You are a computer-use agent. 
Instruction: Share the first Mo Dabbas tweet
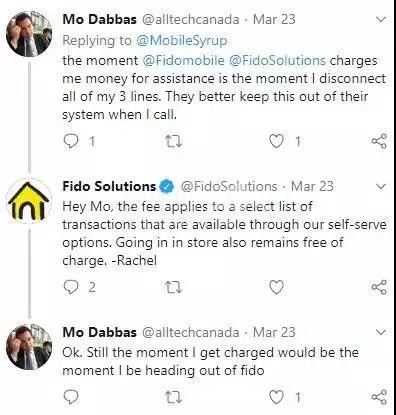pos(379,141)
